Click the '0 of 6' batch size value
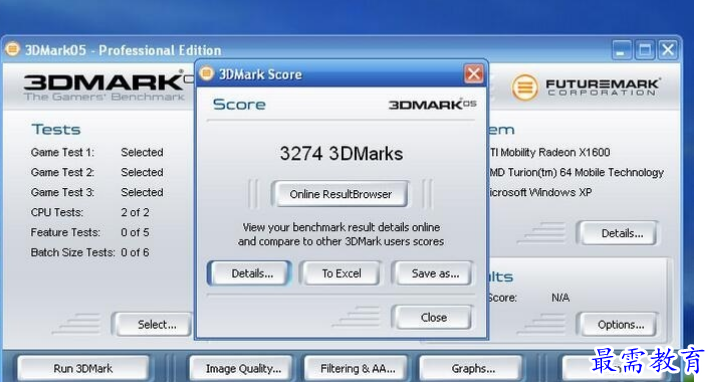The width and height of the screenshot is (713, 392). (135, 252)
